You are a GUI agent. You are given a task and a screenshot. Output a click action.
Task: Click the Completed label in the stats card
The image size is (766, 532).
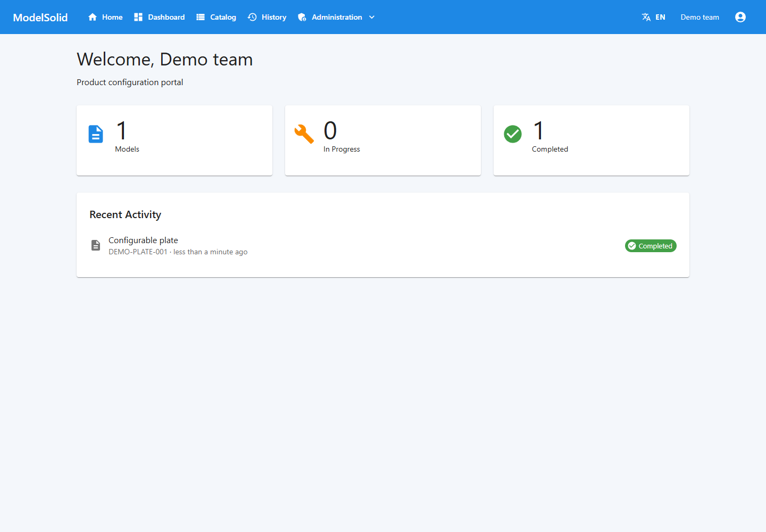click(550, 149)
